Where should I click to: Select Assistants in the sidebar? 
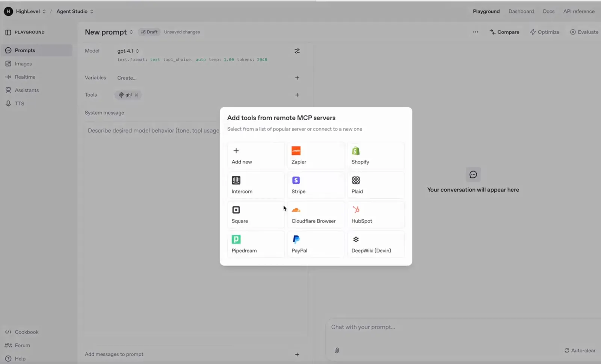coord(36,90)
